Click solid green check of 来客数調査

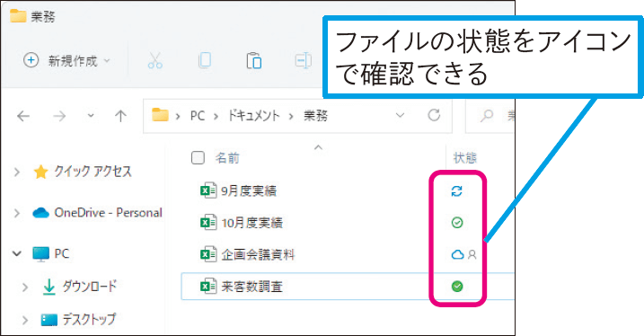click(457, 287)
